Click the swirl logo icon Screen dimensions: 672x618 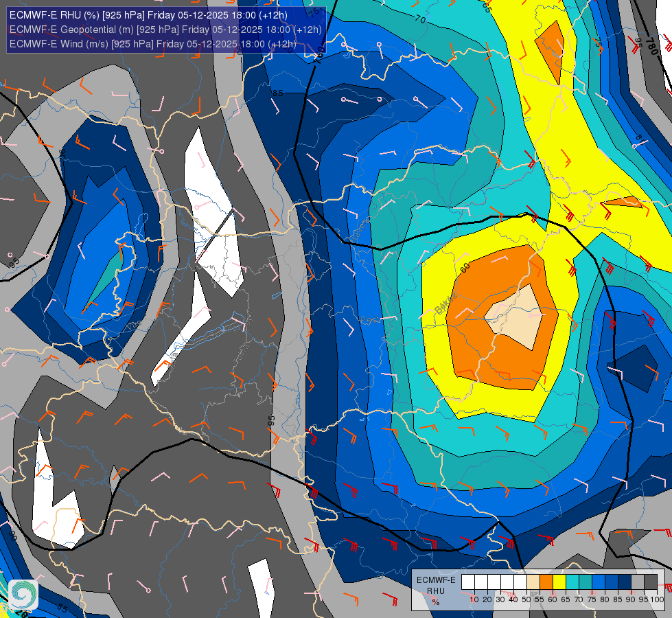pos(23,594)
